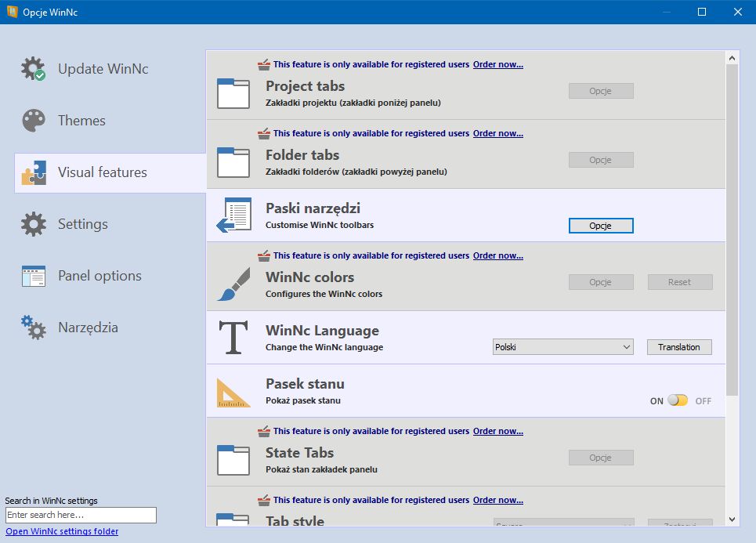Click the Opcje button for WinNc colors
This screenshot has width=756, height=543.
[x=601, y=282]
